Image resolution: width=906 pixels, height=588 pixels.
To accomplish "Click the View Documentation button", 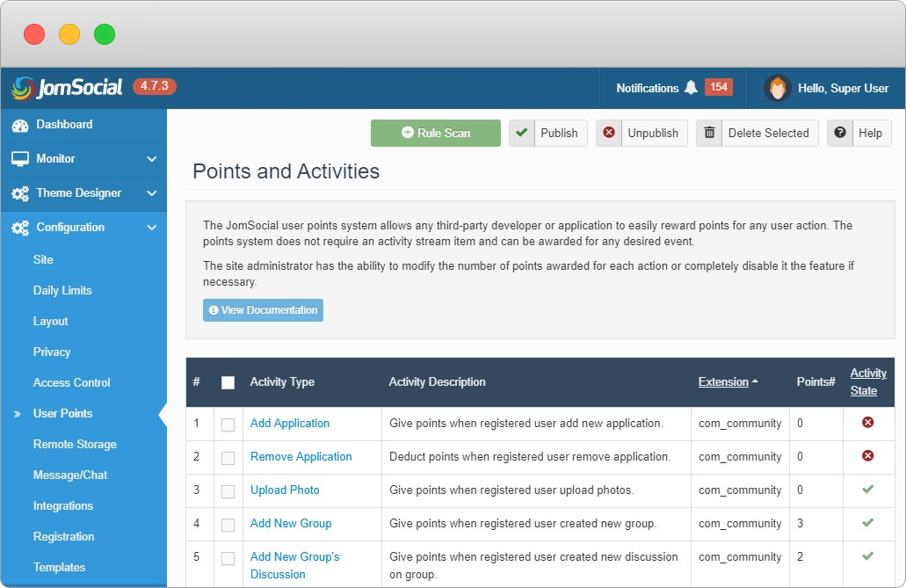I will [x=263, y=310].
